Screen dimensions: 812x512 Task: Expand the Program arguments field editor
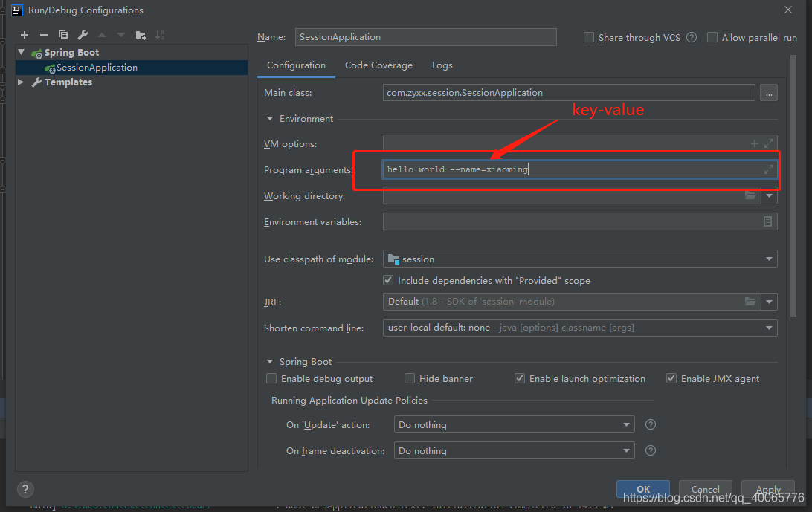coord(769,170)
